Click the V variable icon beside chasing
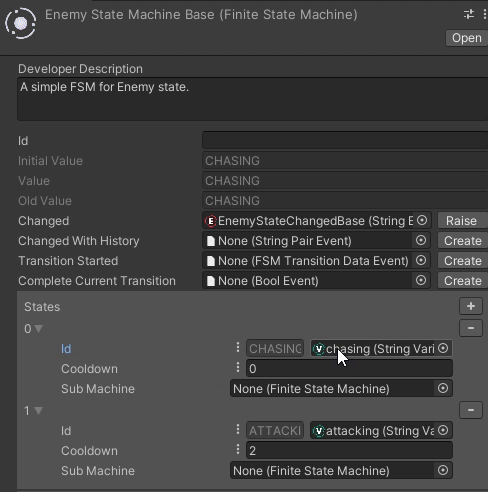 coord(319,349)
